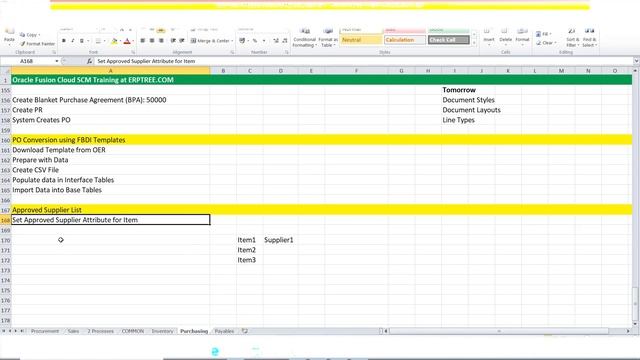
Task: Expand the formula bar
Action: point(636,61)
